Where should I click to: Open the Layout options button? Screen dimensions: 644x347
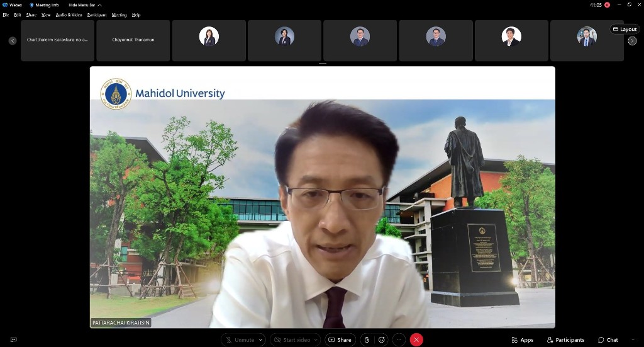click(625, 29)
